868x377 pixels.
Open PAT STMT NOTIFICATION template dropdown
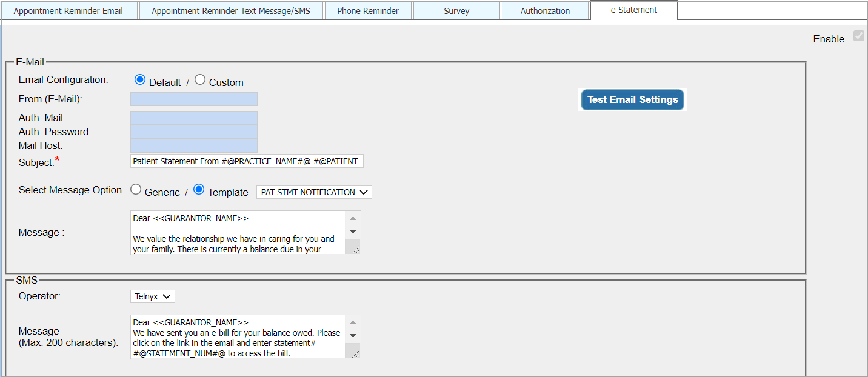click(314, 192)
